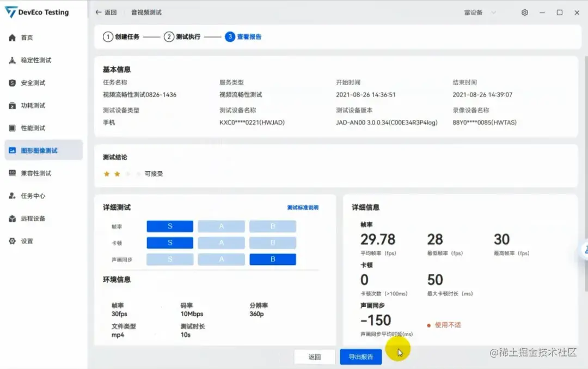Click the 28 minimum frame rate value
This screenshot has height=369, width=588.
coord(435,239)
